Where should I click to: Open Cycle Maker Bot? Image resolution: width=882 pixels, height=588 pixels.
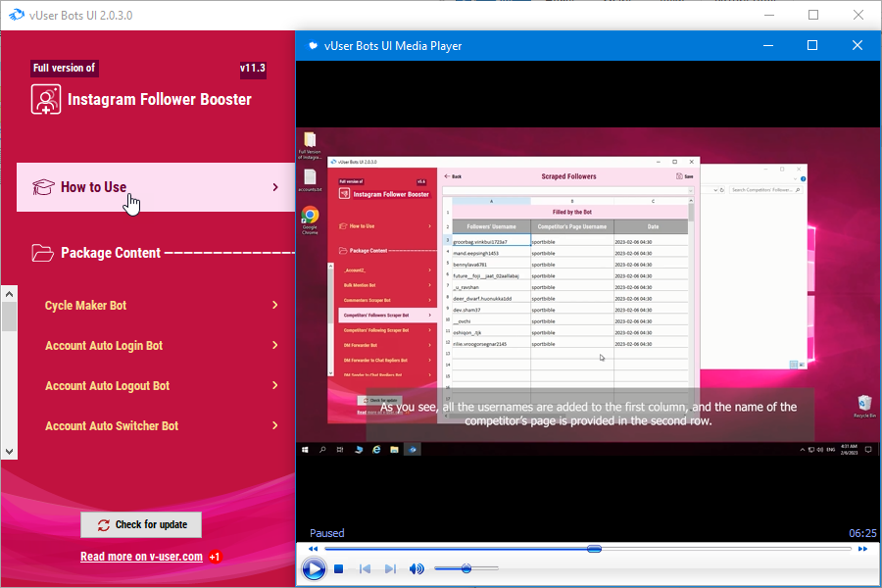85,306
